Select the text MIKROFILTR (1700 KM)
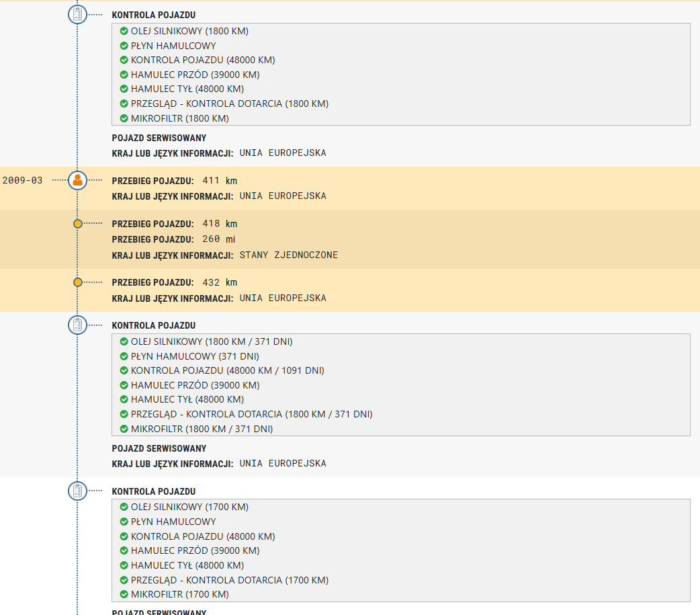The width and height of the screenshot is (700, 615). [x=180, y=594]
